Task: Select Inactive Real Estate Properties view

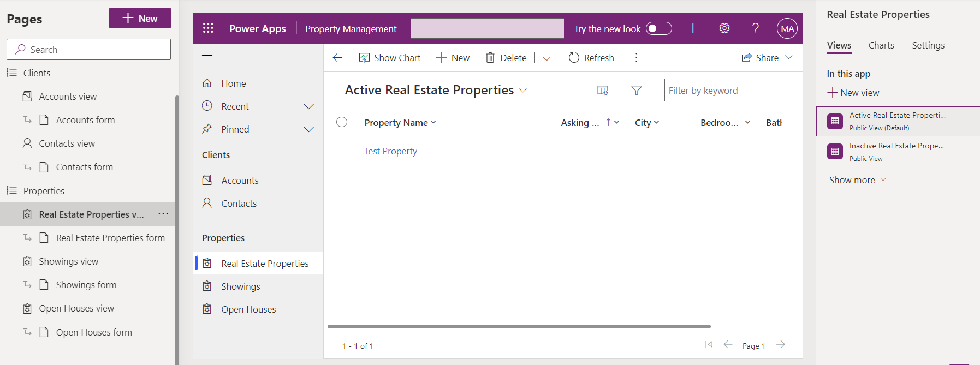Action: pos(898,152)
